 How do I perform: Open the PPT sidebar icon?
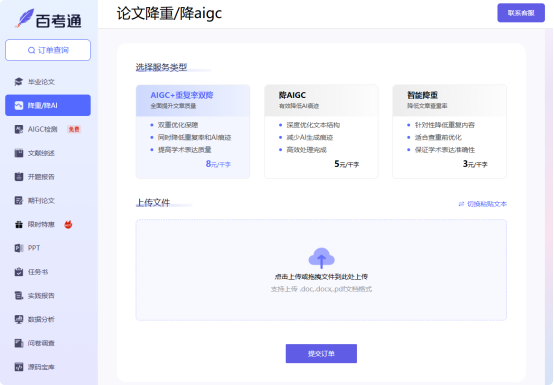point(18,248)
